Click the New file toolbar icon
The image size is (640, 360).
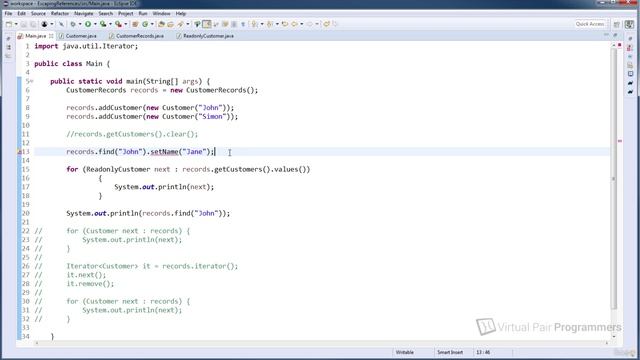9,24
